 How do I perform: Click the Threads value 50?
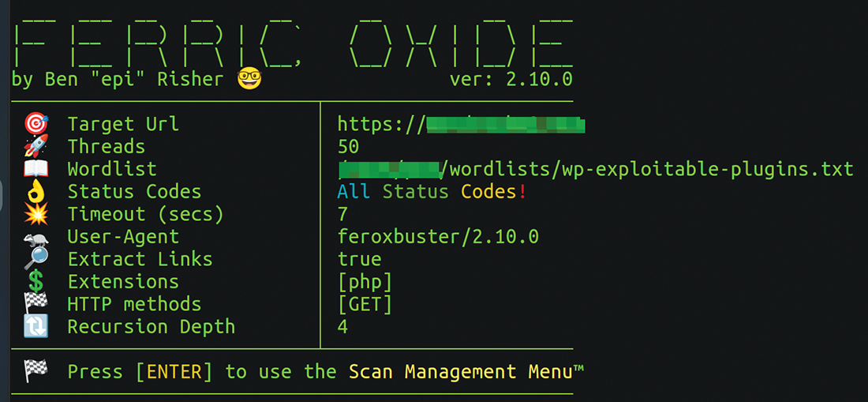click(x=349, y=147)
